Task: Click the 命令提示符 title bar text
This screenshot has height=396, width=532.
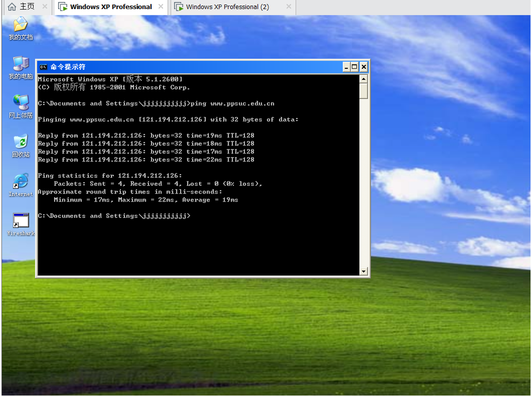Action: pos(68,67)
